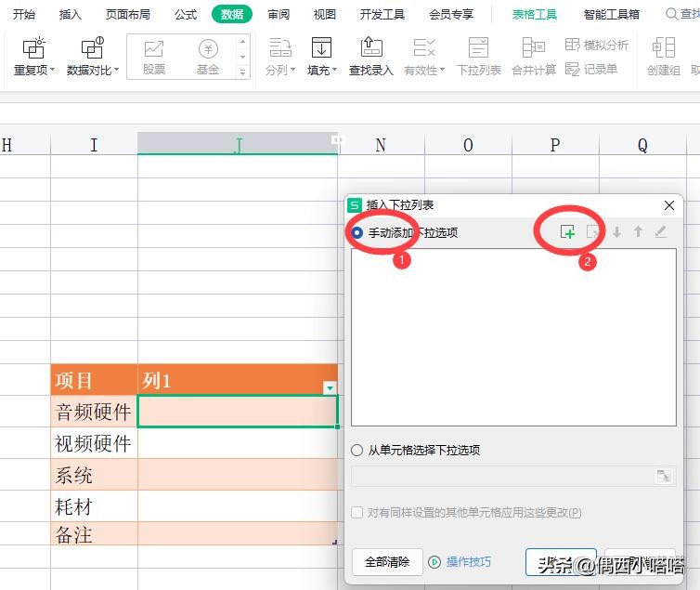Click the 全部清除 button
The height and width of the screenshot is (590, 700).
coord(387,562)
